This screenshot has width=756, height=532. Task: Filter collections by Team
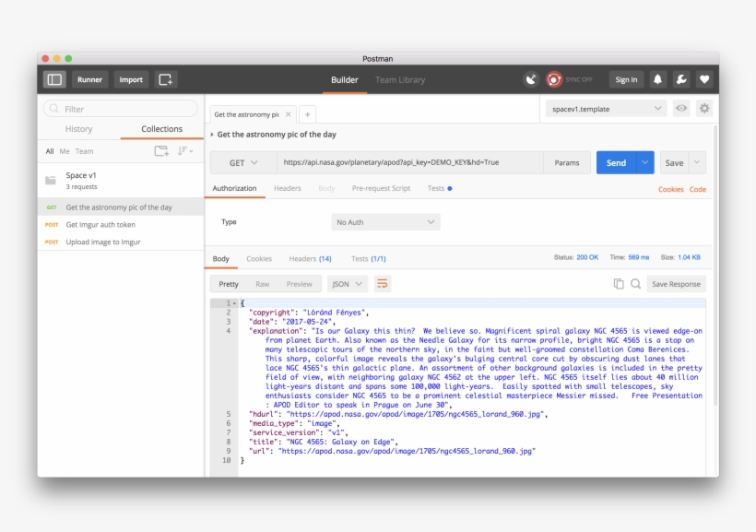click(x=85, y=151)
